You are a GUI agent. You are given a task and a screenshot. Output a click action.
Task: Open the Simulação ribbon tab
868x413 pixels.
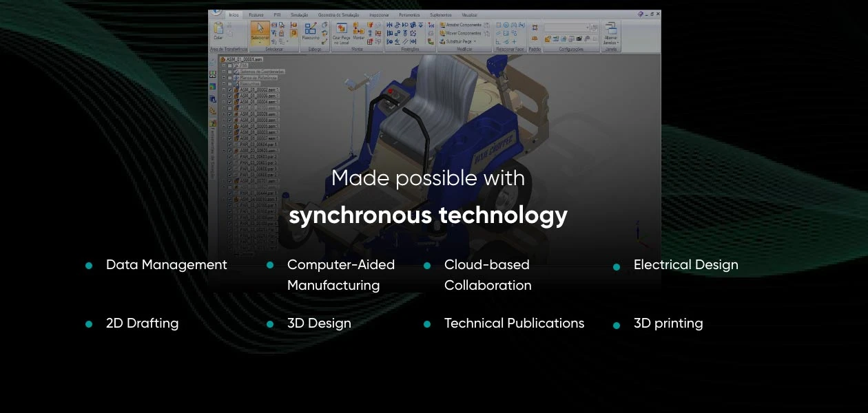tap(298, 15)
